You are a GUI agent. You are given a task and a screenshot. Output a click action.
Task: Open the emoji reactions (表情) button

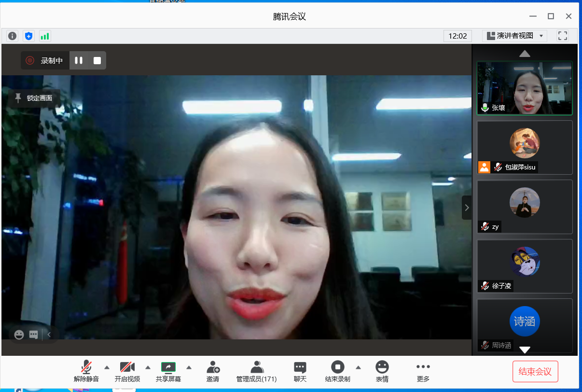[382, 371]
